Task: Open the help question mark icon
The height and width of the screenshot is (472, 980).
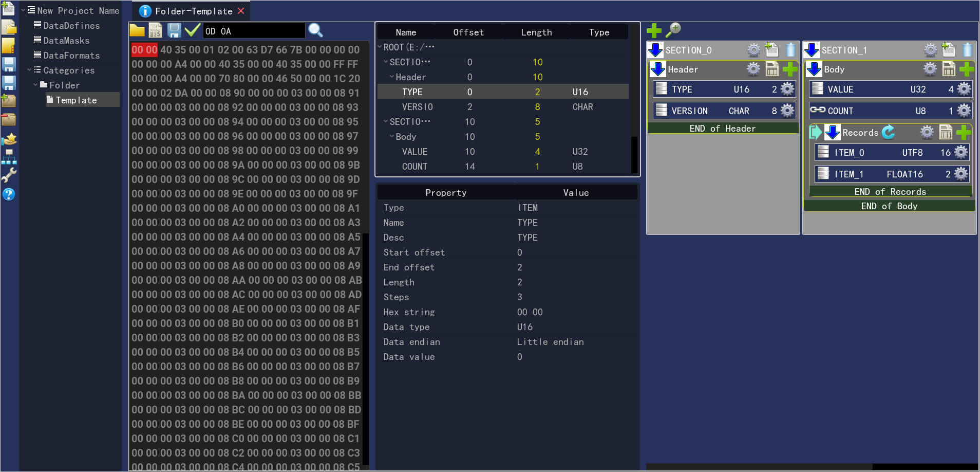Action: (x=9, y=194)
